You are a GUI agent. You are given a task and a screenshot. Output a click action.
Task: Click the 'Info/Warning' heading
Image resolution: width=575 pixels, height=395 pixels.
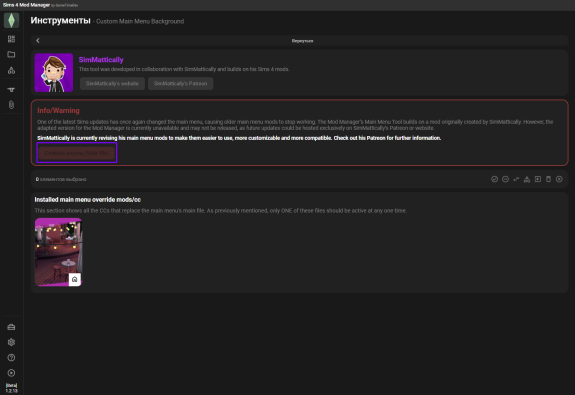(x=58, y=110)
